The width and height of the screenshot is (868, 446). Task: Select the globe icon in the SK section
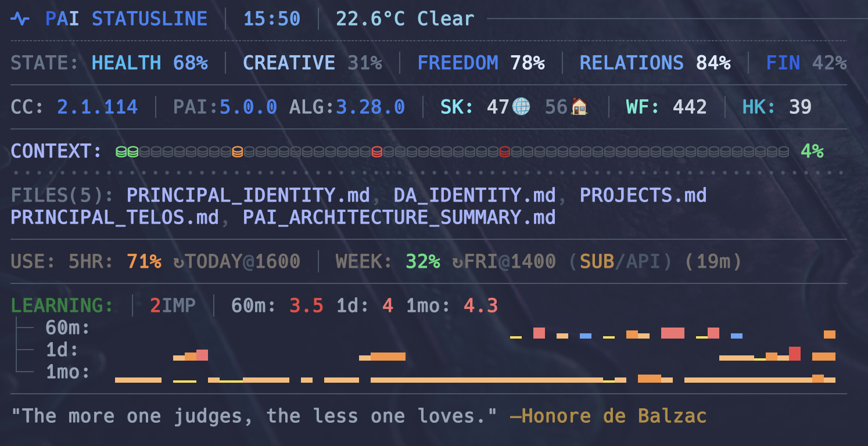point(521,107)
